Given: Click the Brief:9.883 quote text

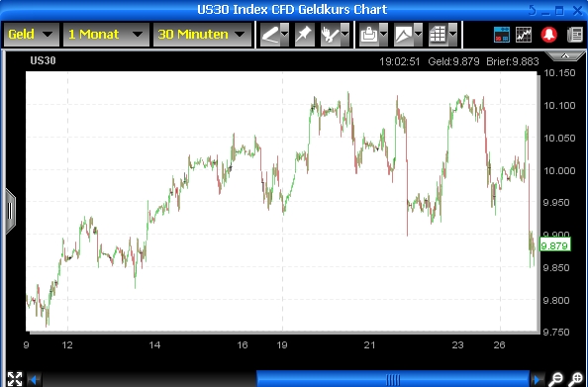Looking at the screenshot, I should [x=513, y=61].
